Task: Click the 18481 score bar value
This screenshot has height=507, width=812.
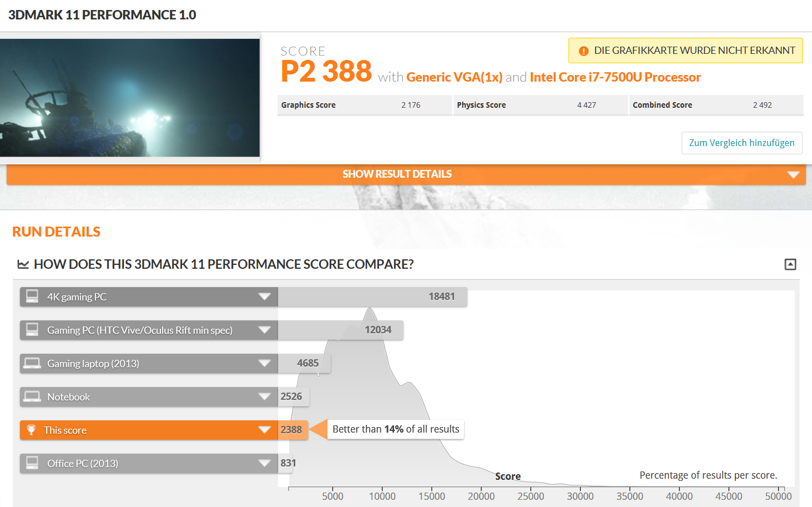Action: pos(442,297)
